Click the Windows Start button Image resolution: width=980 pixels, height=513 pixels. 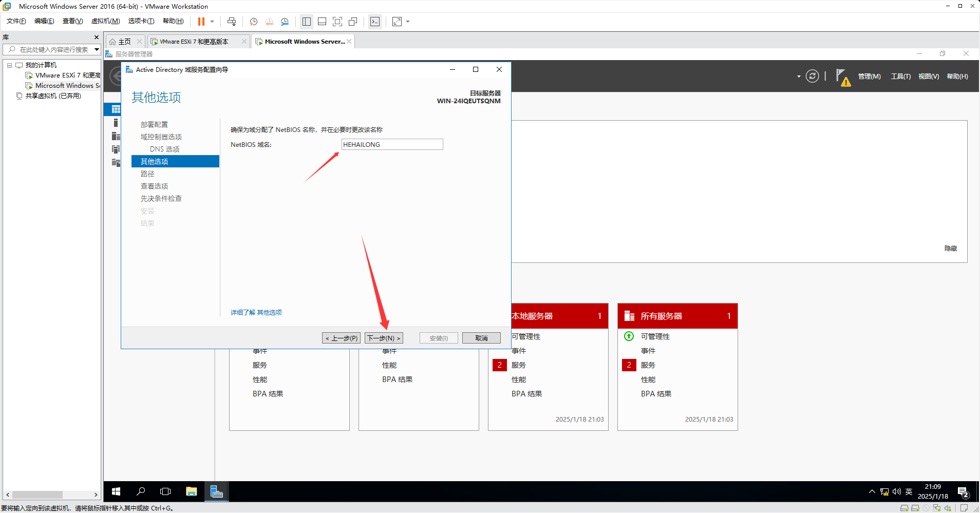pyautogui.click(x=116, y=491)
